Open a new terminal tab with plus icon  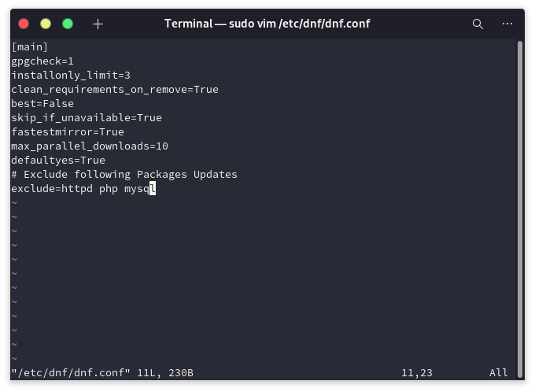(x=98, y=24)
